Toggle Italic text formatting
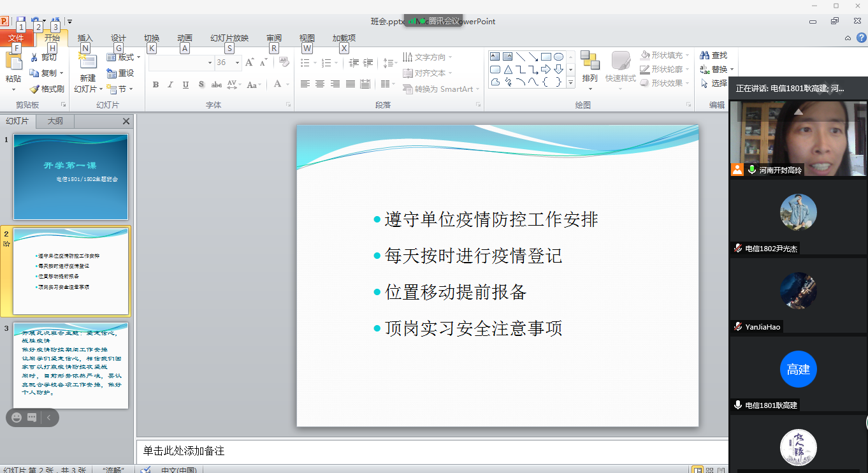The height and width of the screenshot is (473, 868). (x=170, y=84)
